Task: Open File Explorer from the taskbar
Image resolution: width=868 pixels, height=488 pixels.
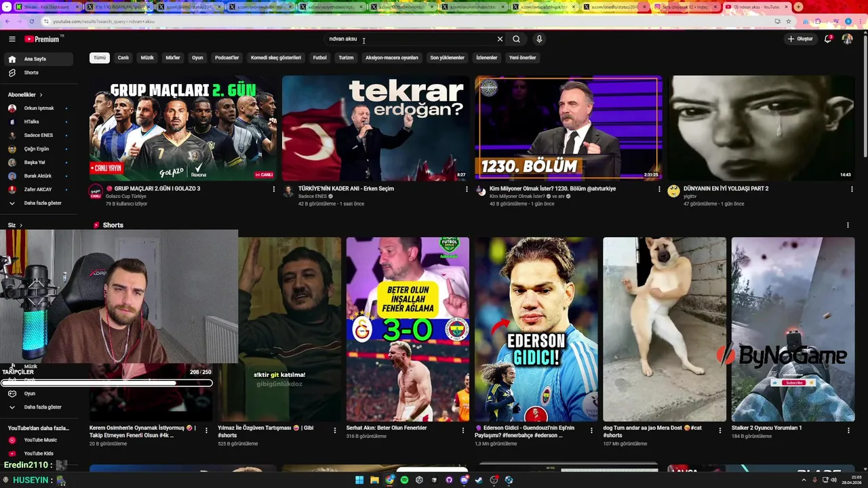Action: pyautogui.click(x=374, y=480)
